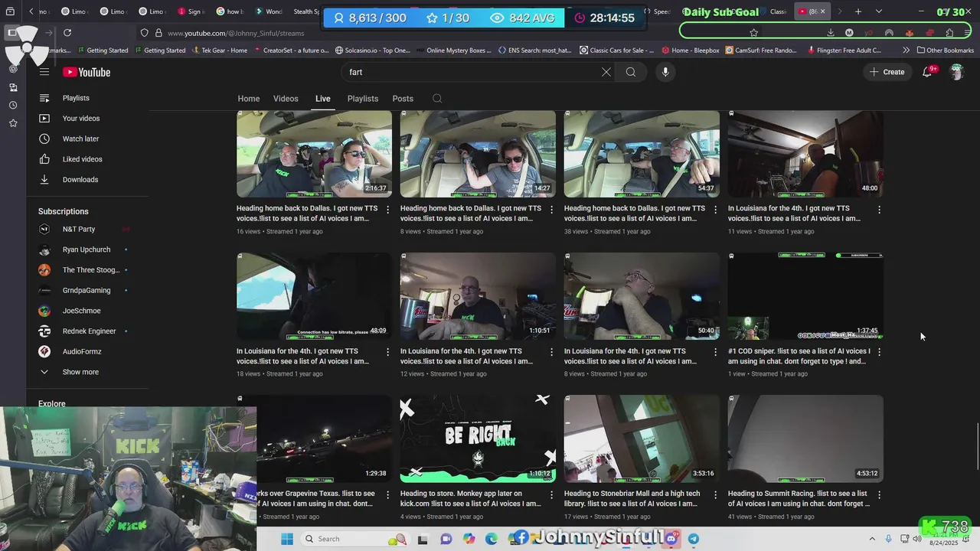Image resolution: width=980 pixels, height=551 pixels.
Task: Open Microsoft Edge from the taskbar
Action: pyautogui.click(x=491, y=539)
